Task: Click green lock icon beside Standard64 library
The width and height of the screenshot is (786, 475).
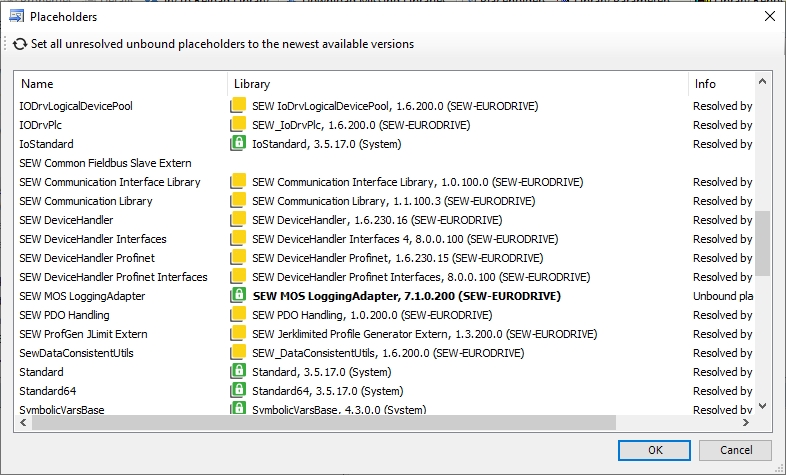Action: pyautogui.click(x=238, y=391)
